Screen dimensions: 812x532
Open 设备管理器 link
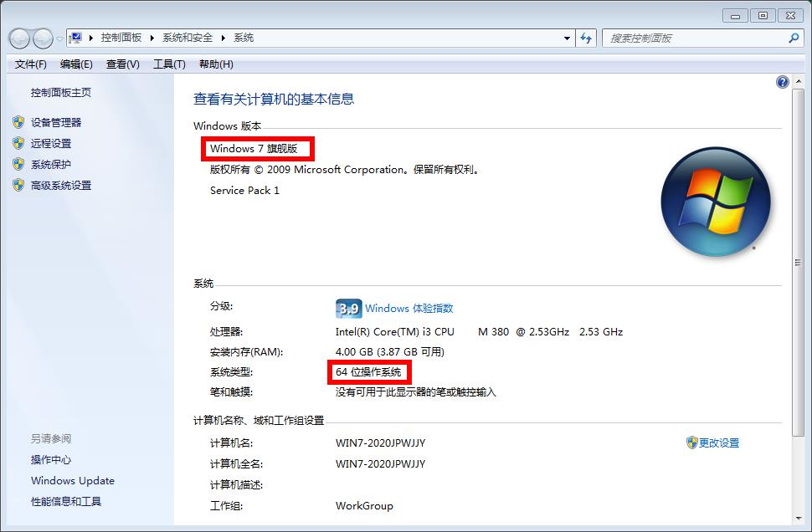pyautogui.click(x=56, y=123)
